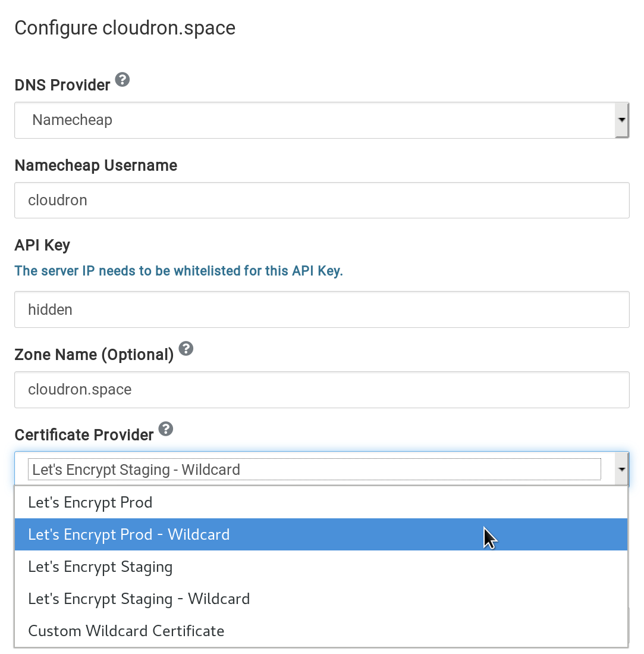644x654 pixels.
Task: Click the Namecheap Username label
Action: point(96,165)
